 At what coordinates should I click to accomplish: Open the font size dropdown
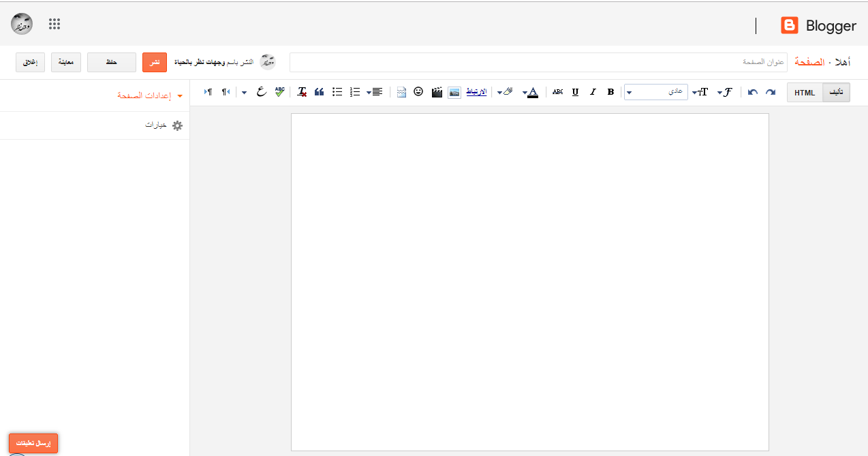[x=700, y=92]
